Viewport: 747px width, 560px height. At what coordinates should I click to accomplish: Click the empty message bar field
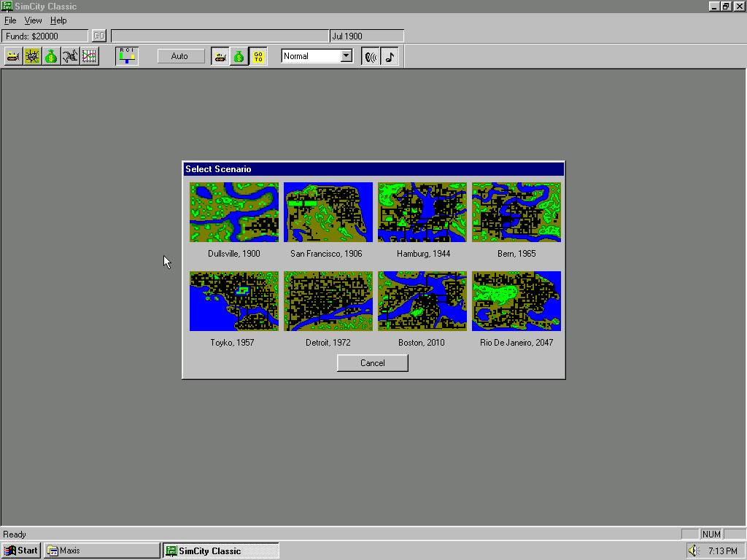tap(220, 36)
